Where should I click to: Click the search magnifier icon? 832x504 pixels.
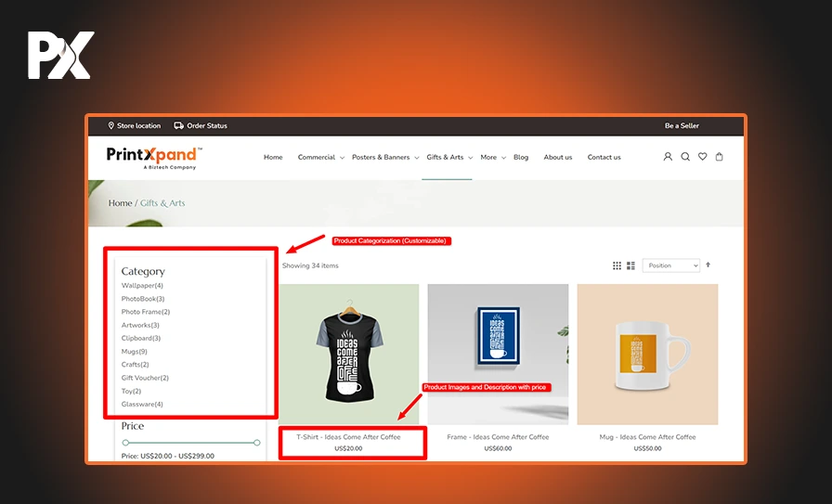(x=685, y=157)
